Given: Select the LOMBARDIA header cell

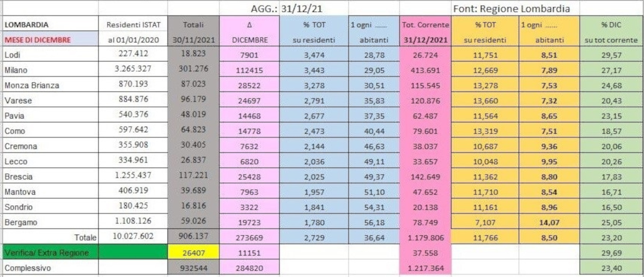Looking at the screenshot, I should click(27, 25).
